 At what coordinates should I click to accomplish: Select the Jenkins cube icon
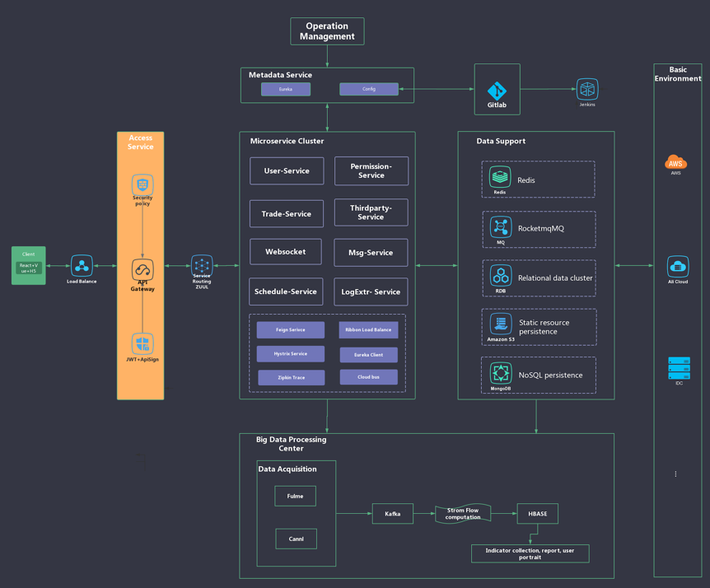point(587,89)
